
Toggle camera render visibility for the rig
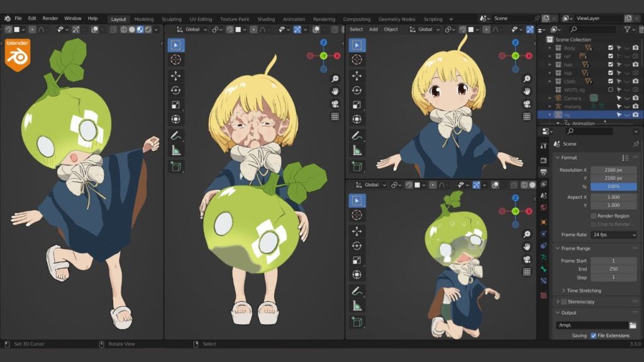[636, 114]
